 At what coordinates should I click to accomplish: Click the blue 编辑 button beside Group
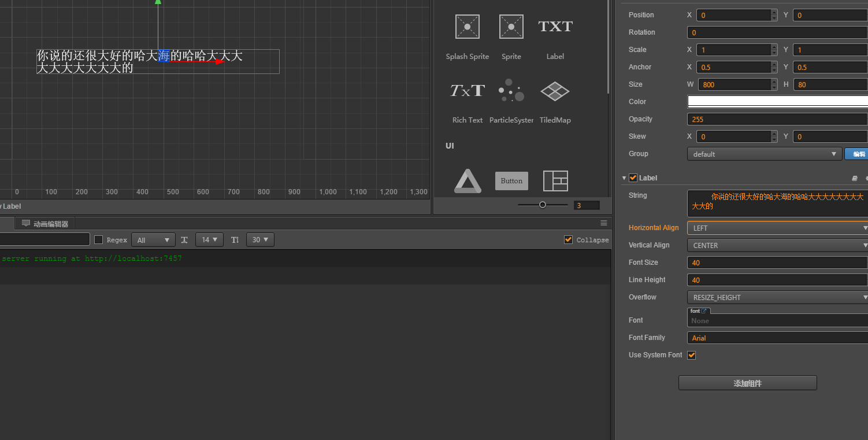857,154
